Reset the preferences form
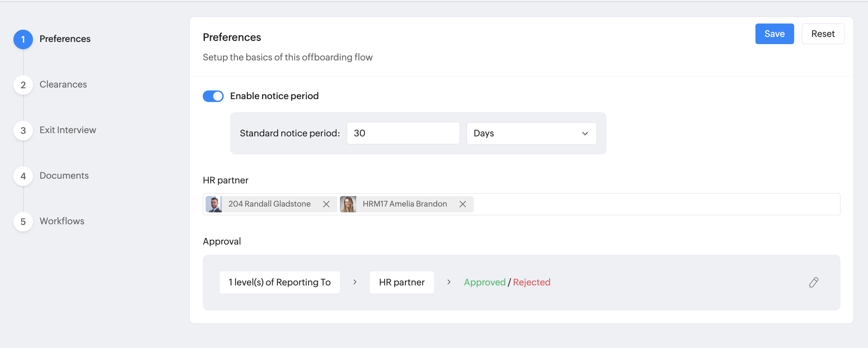Screen dimensions: 868x348 click(823, 34)
